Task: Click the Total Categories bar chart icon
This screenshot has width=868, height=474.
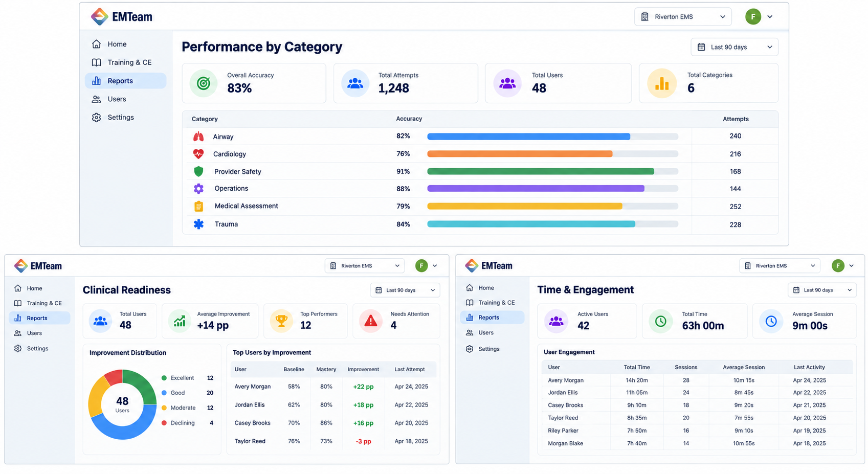Action: pyautogui.click(x=662, y=83)
